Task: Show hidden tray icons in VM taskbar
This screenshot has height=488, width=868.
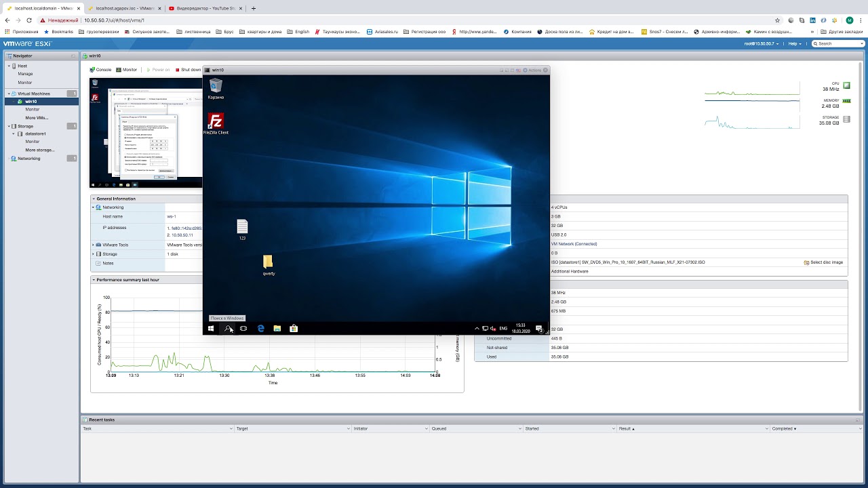Action: tap(477, 329)
